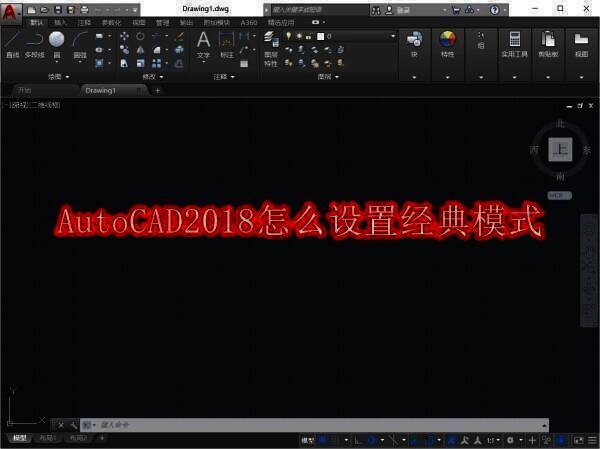Toggle the layer on/off light bulb icon

289,36
